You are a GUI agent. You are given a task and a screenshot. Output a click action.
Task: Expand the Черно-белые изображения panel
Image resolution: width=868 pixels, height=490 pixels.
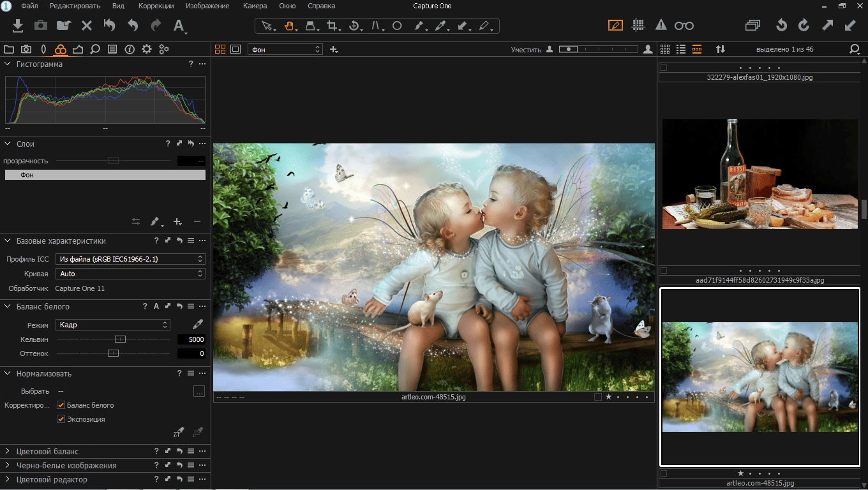pyautogui.click(x=8, y=465)
